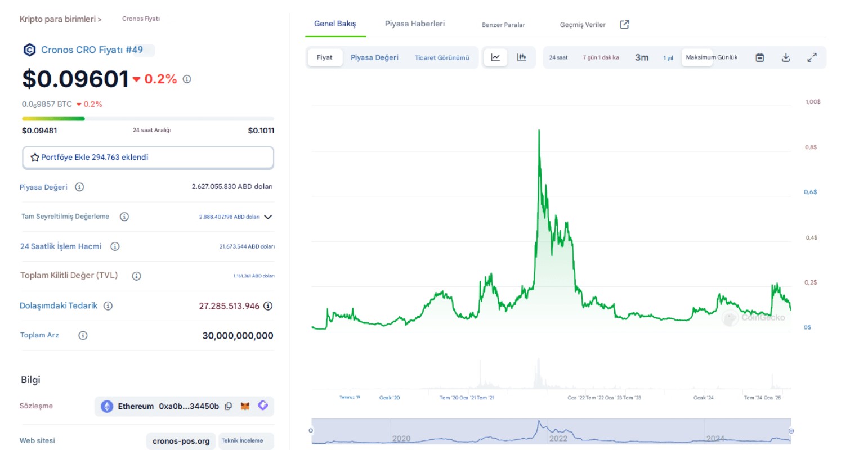
Task: Switch to line chart view
Action: pyautogui.click(x=495, y=57)
